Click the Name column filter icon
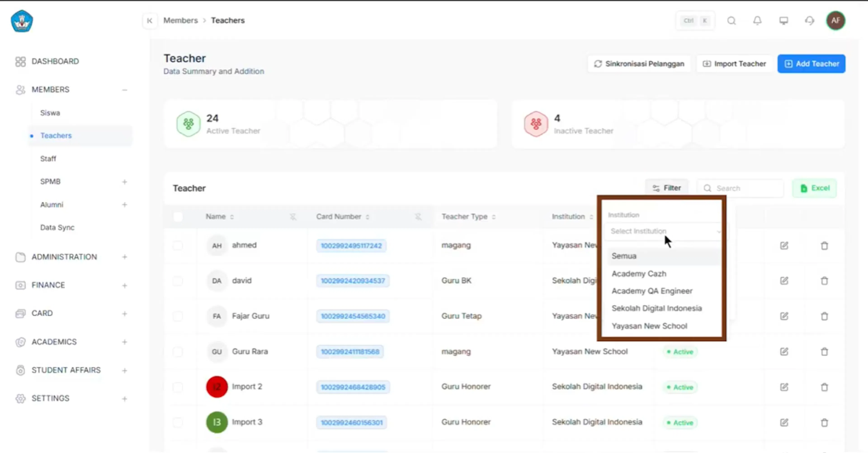The image size is (868, 453). (293, 217)
